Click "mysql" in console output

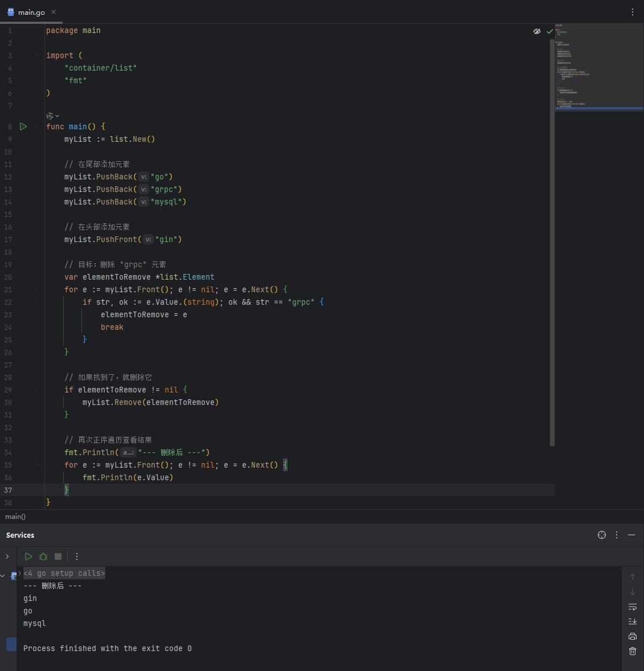point(35,624)
